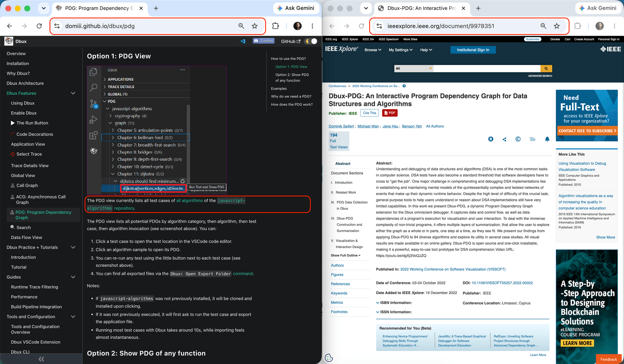The width and height of the screenshot is (624, 364).
Task: Open Trace Details View sidebar item
Action: point(30,166)
